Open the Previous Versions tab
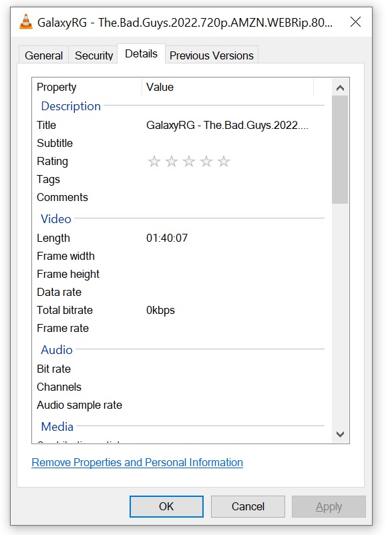This screenshot has height=535, width=392. pos(212,55)
